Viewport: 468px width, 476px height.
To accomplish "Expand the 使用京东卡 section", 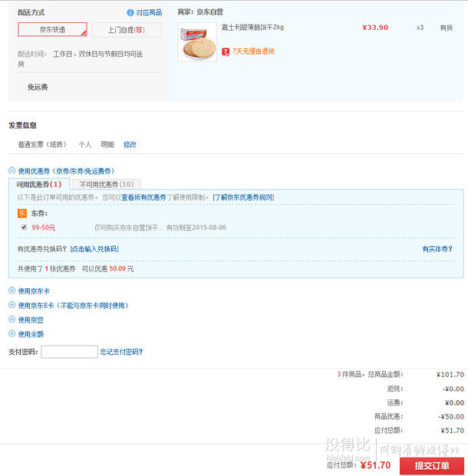I will (12, 291).
